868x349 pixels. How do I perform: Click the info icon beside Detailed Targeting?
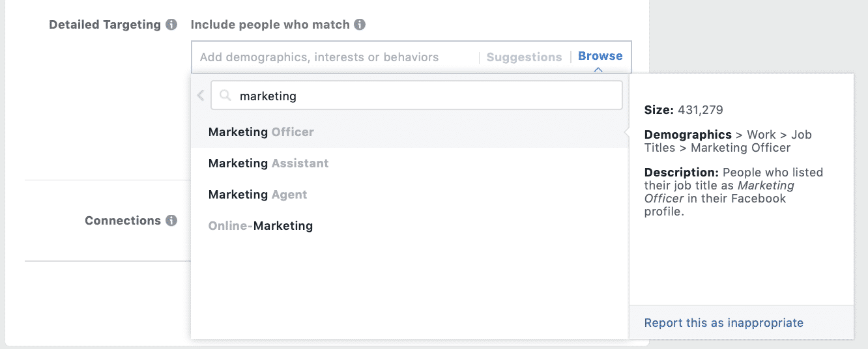click(x=171, y=25)
